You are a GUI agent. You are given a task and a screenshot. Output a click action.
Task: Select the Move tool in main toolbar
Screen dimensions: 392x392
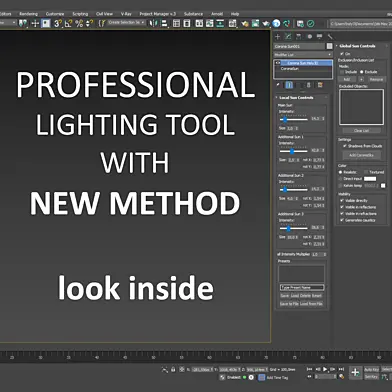35,23
